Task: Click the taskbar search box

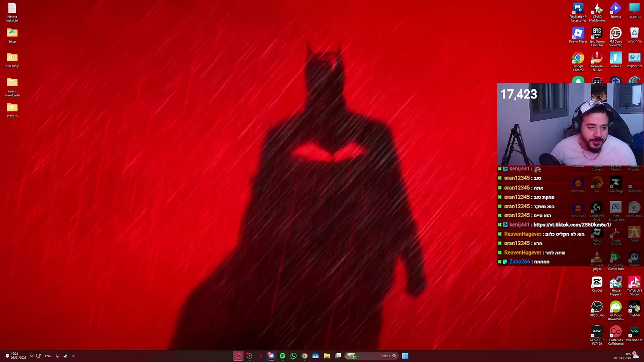Action: pos(372,356)
